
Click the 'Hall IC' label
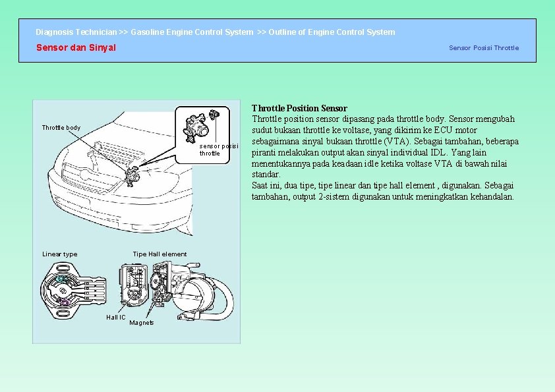click(x=116, y=318)
